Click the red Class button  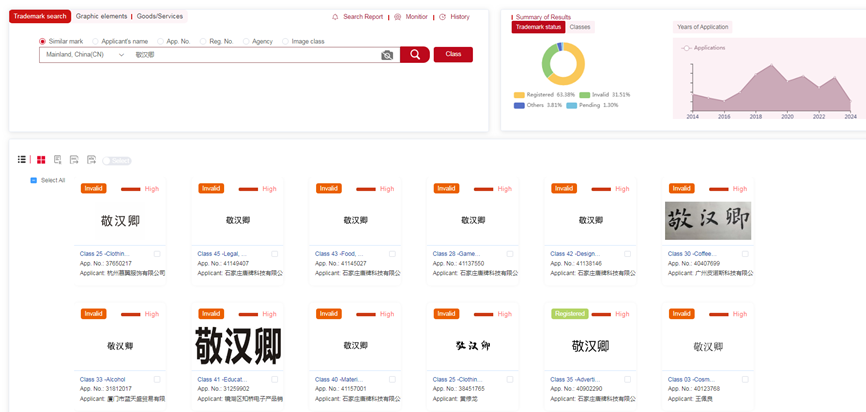tap(453, 55)
